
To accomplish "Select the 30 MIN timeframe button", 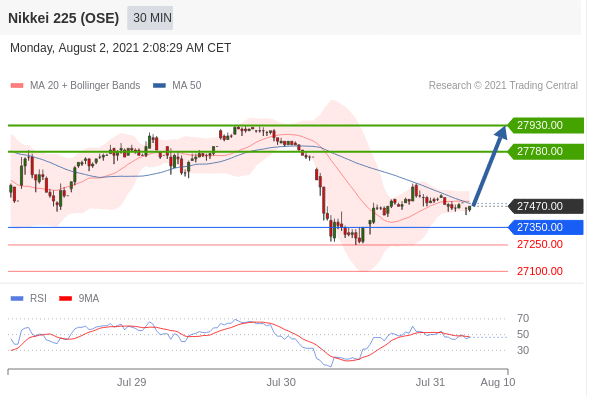I will pos(150,18).
